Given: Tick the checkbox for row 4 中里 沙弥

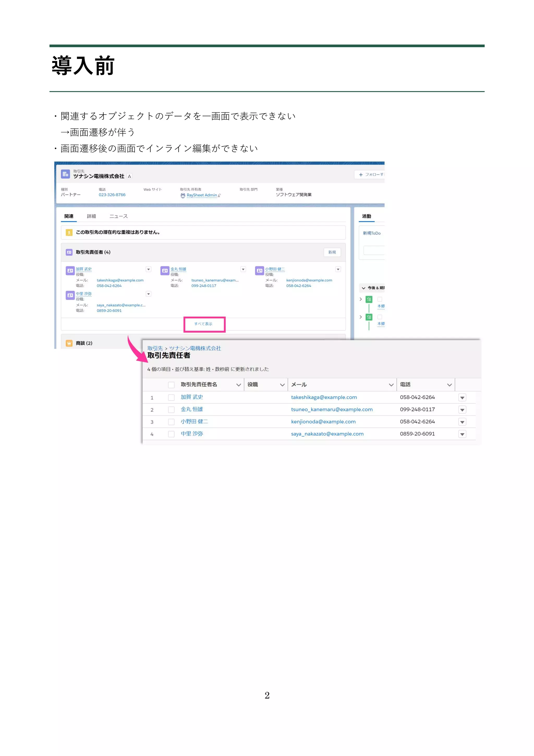Looking at the screenshot, I should click(x=171, y=434).
